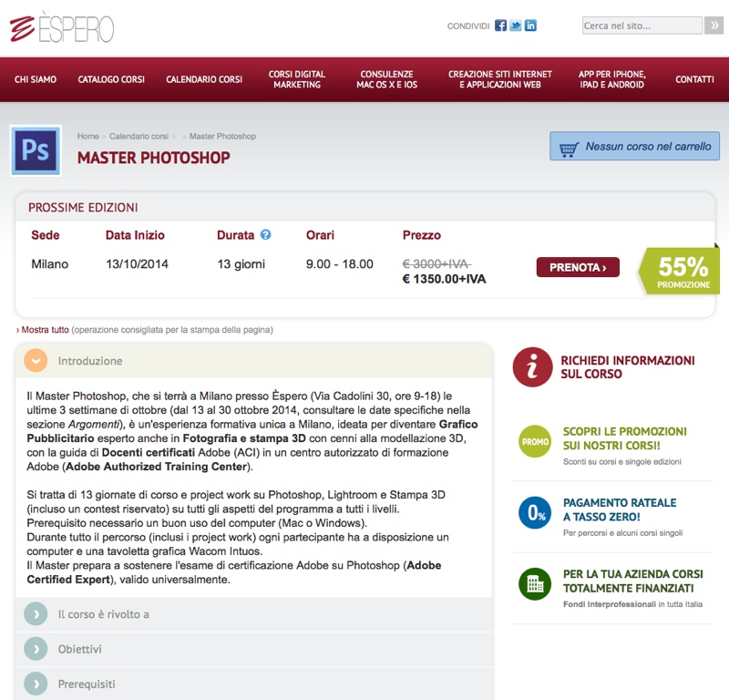Open App per iPhone, iPad e Android menu
This screenshot has width=729, height=700.
[x=611, y=79]
